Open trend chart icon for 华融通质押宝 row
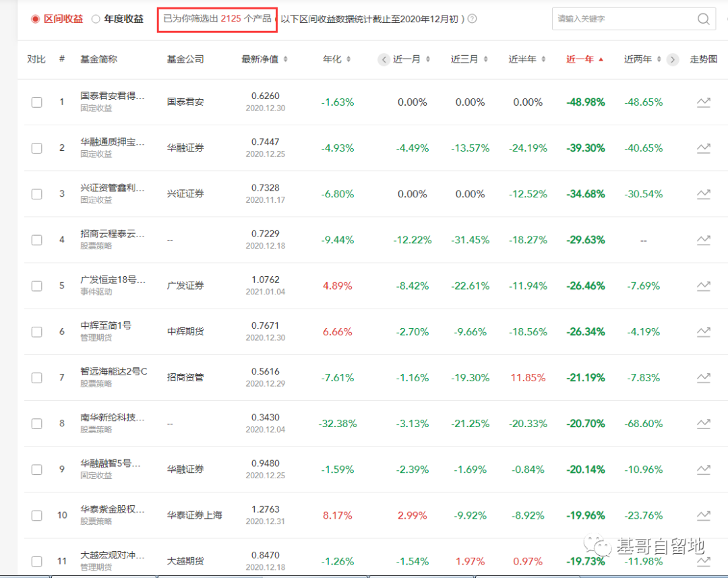Screen dimensions: 728x578 tap(703, 148)
